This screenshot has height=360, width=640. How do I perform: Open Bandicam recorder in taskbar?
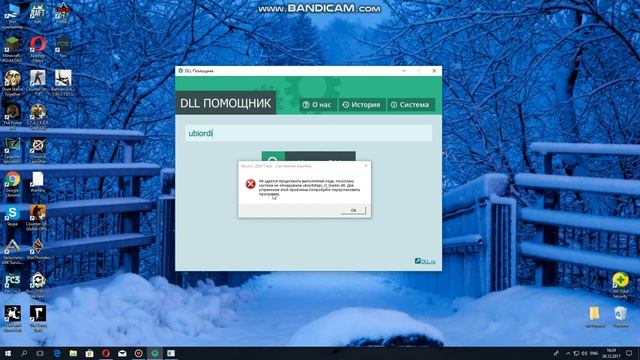pyautogui.click(x=138, y=353)
